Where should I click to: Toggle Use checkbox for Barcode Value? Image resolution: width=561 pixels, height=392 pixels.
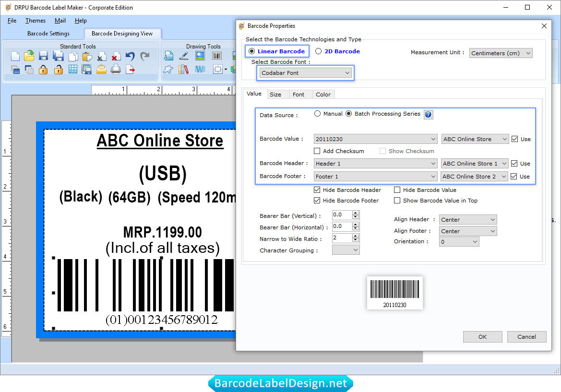(x=515, y=139)
